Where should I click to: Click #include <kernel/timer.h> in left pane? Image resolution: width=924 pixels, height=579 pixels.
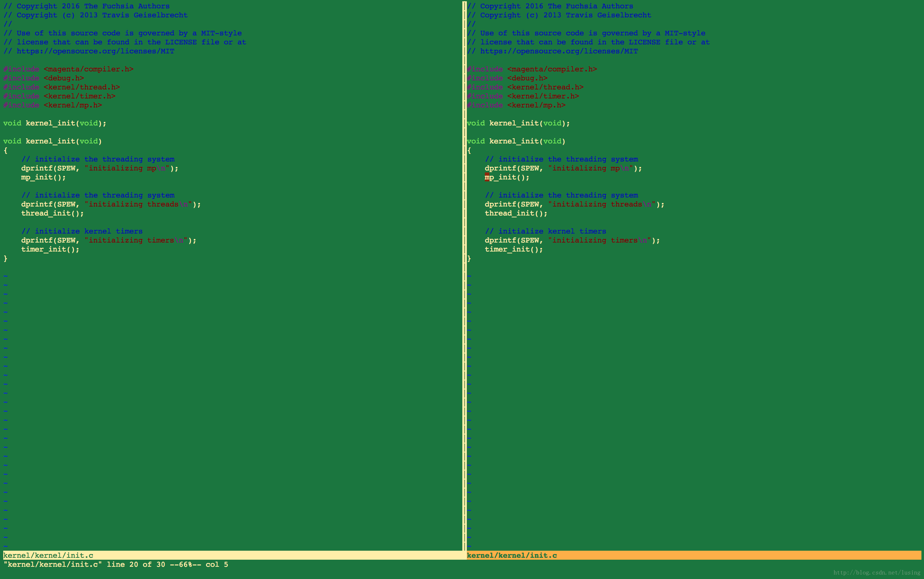coord(59,96)
